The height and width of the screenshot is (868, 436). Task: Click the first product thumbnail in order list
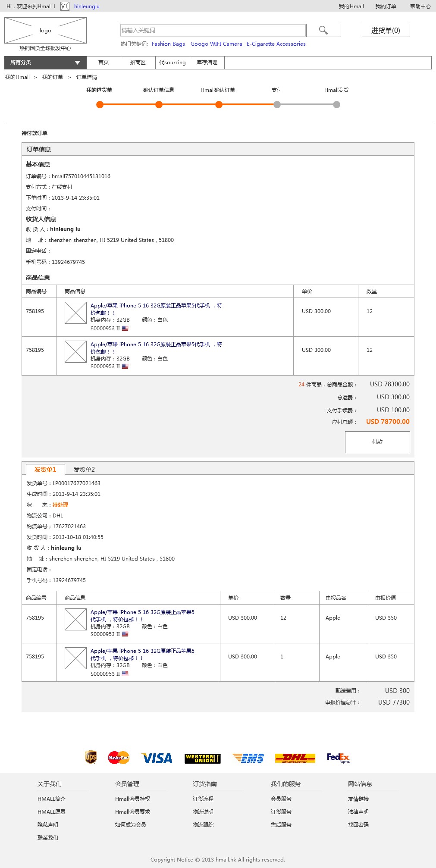[x=75, y=313]
